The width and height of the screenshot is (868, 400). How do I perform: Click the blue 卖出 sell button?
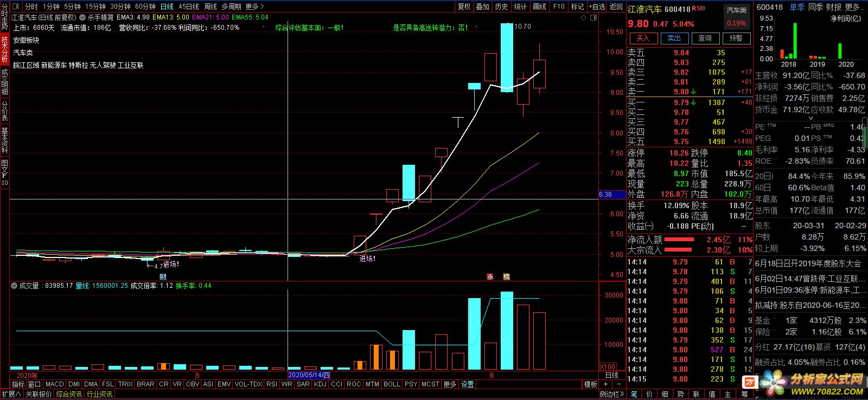pos(674,38)
